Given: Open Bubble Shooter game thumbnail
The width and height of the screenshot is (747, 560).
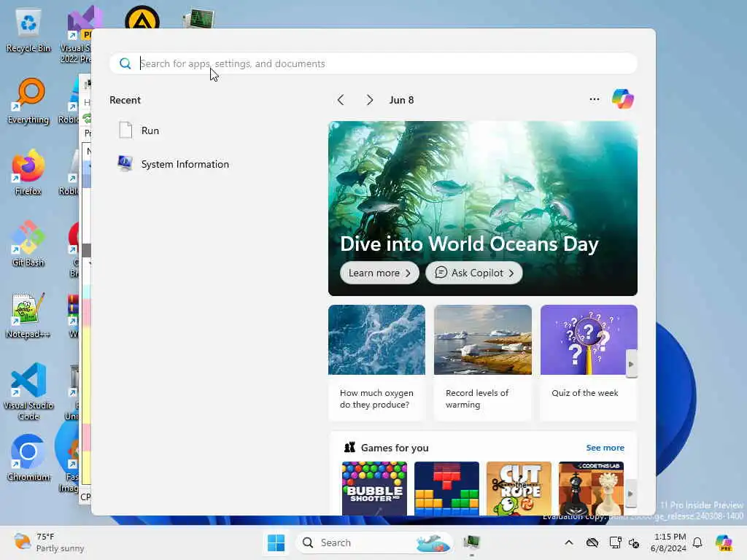Looking at the screenshot, I should [374, 488].
